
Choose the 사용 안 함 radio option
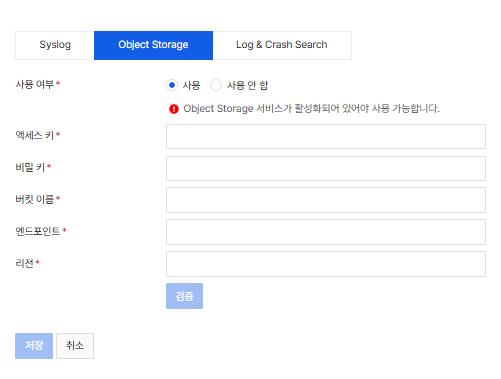point(216,85)
